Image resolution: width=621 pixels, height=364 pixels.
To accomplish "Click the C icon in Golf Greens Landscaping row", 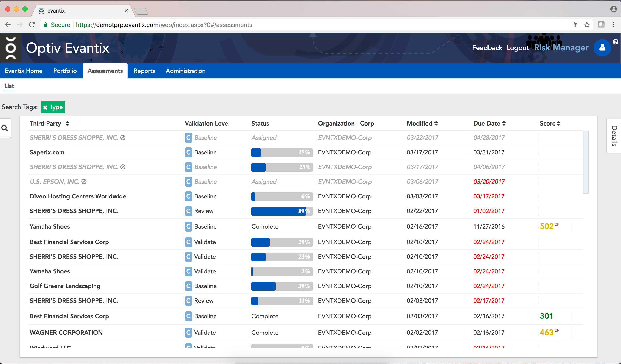I will pos(188,286).
